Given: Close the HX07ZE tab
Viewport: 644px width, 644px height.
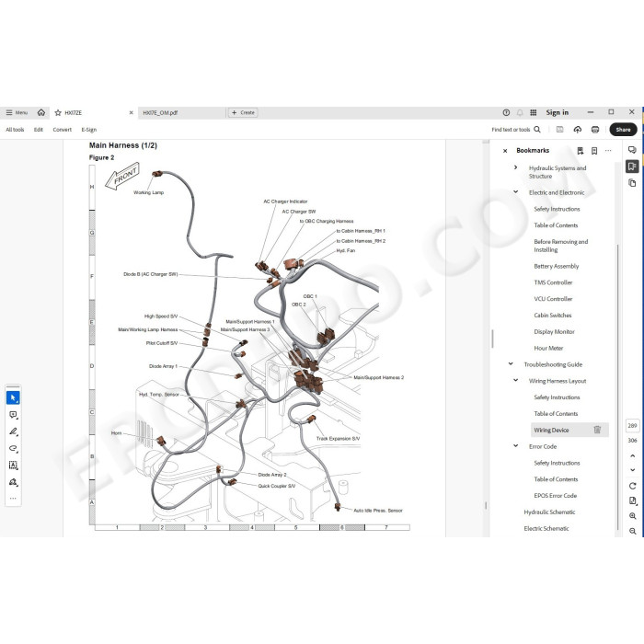Looking at the screenshot, I should click(x=131, y=112).
